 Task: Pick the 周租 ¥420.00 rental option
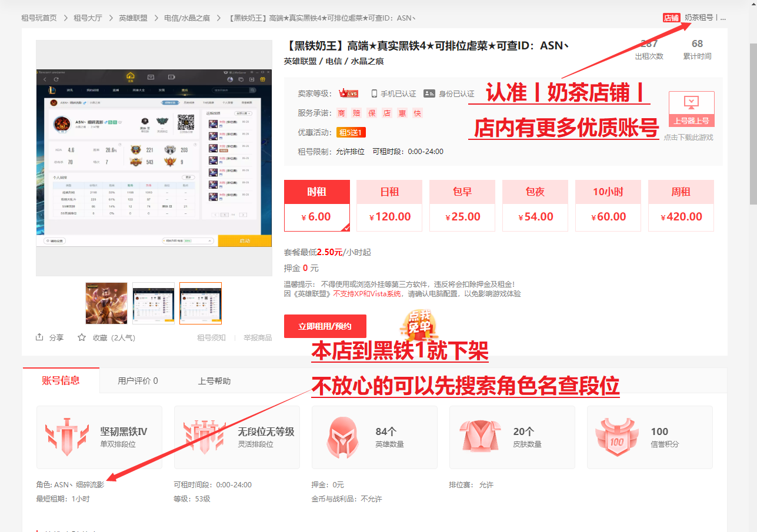pyautogui.click(x=681, y=206)
